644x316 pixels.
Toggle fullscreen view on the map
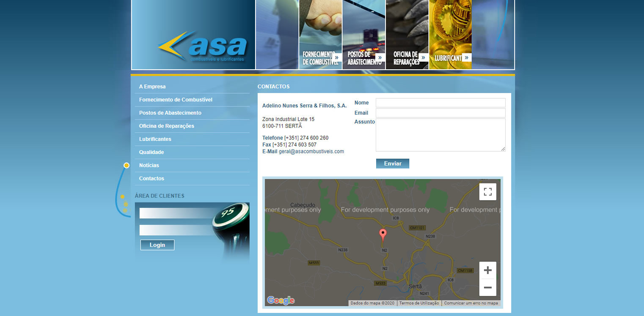(488, 192)
